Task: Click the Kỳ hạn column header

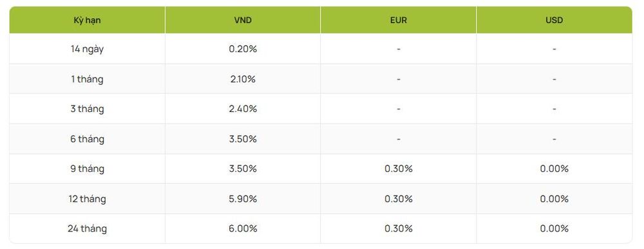Action: tap(87, 20)
